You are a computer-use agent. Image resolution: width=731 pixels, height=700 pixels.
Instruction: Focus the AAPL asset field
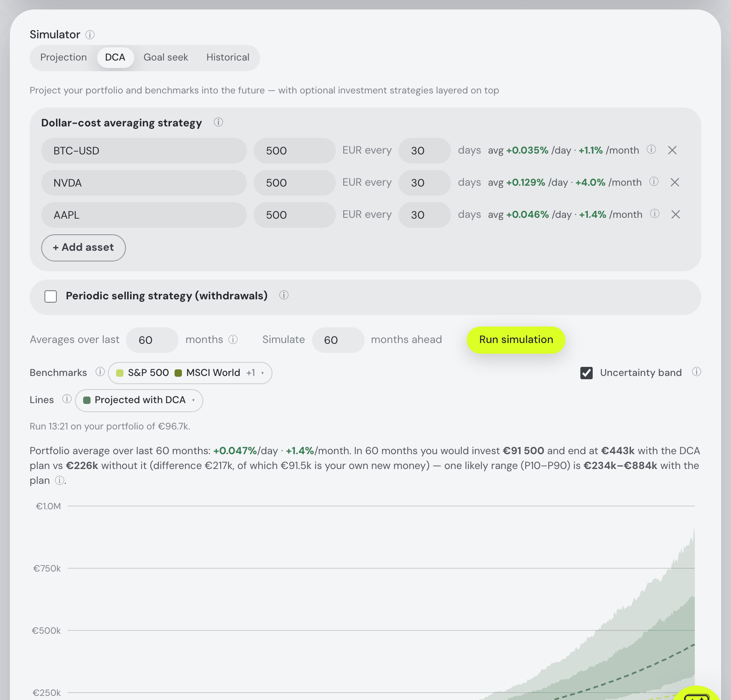(144, 215)
